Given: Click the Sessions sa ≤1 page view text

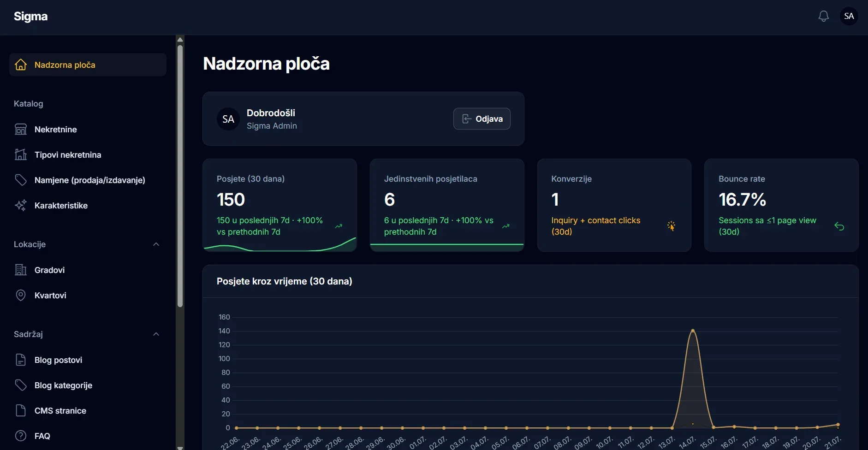Looking at the screenshot, I should pyautogui.click(x=767, y=226).
